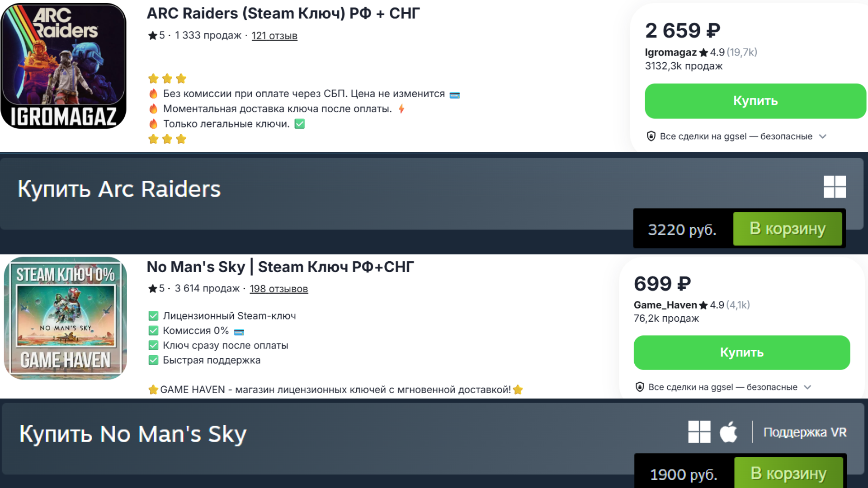Click the star icon beside Game_Haven seller rating
868x488 pixels.
pyautogui.click(x=703, y=305)
